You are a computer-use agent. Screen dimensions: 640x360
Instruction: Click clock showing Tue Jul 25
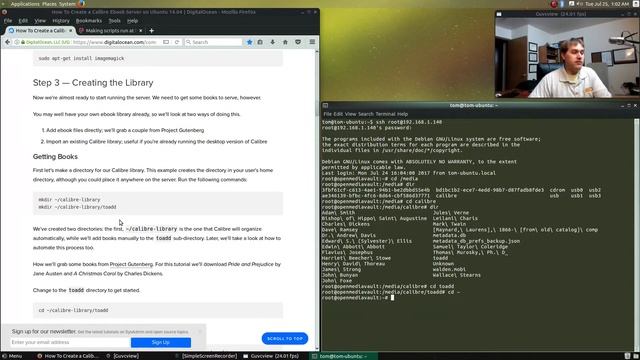(x=607, y=4)
